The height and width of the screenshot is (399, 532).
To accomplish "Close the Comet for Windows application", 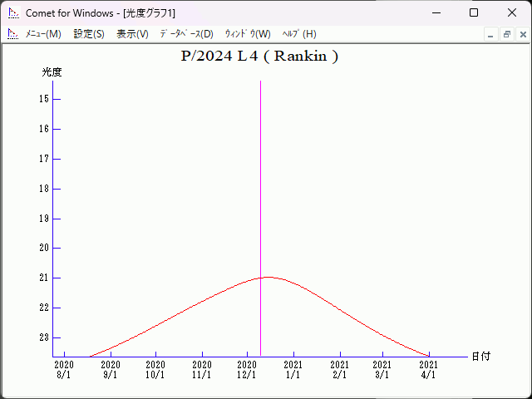I will pyautogui.click(x=512, y=13).
